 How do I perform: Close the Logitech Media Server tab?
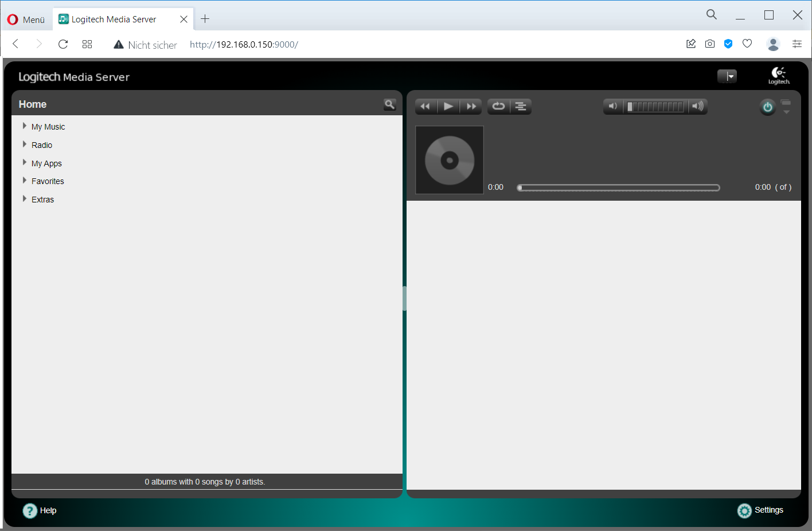(184, 19)
